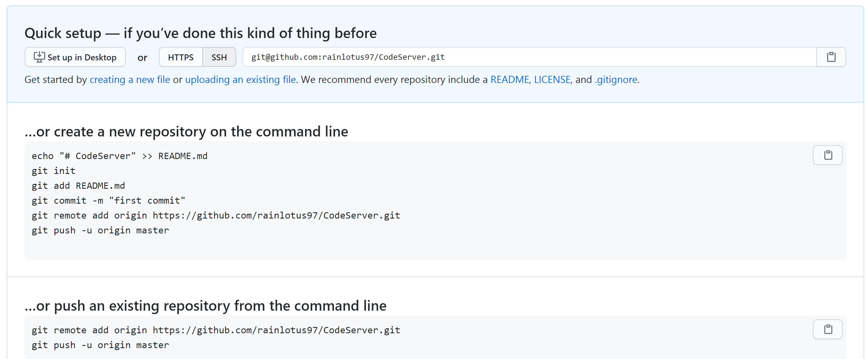Image resolution: width=868 pixels, height=359 pixels.
Task: Click the "git add README.md" command line
Action: 78,186
